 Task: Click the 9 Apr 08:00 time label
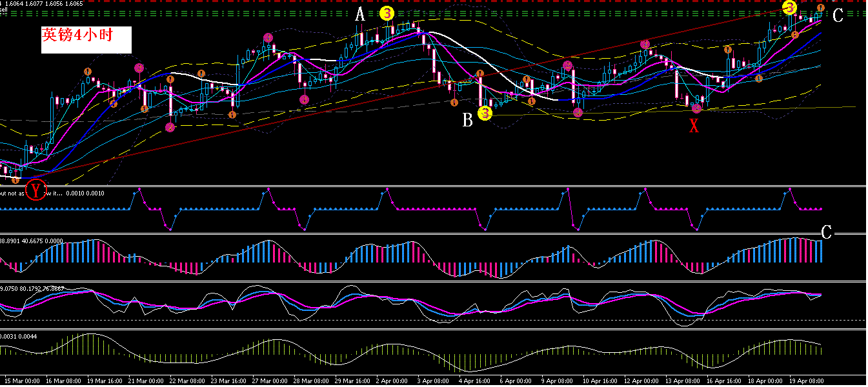tap(558, 381)
